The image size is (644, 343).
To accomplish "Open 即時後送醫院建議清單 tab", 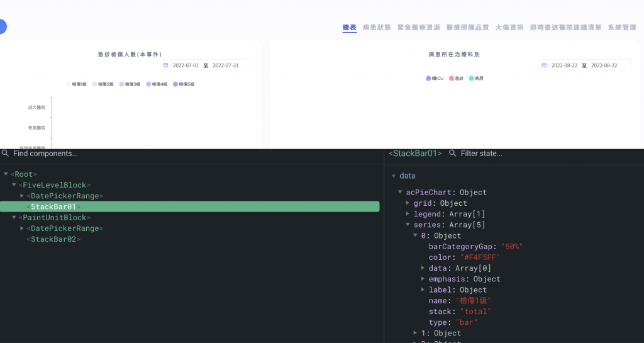I will point(565,28).
